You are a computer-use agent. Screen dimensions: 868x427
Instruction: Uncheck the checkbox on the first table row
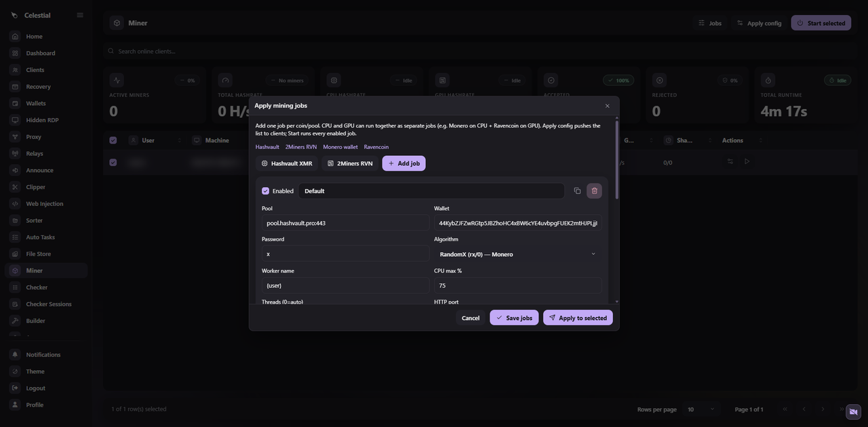pos(113,163)
